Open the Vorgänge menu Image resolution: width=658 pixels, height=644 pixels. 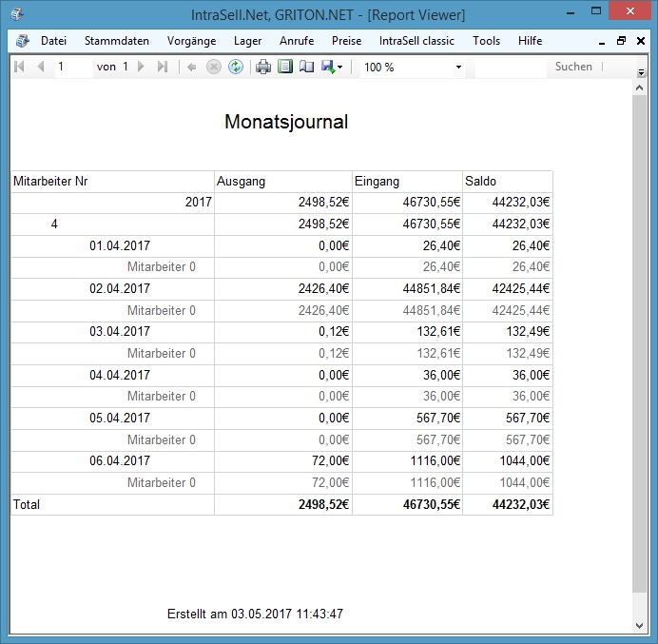click(191, 41)
